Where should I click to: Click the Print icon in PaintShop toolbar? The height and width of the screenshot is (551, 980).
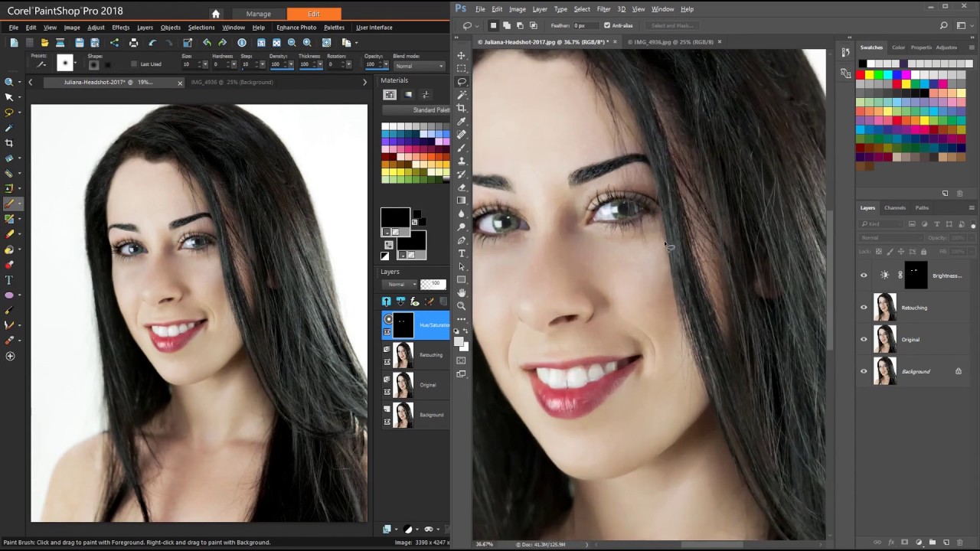(x=134, y=43)
